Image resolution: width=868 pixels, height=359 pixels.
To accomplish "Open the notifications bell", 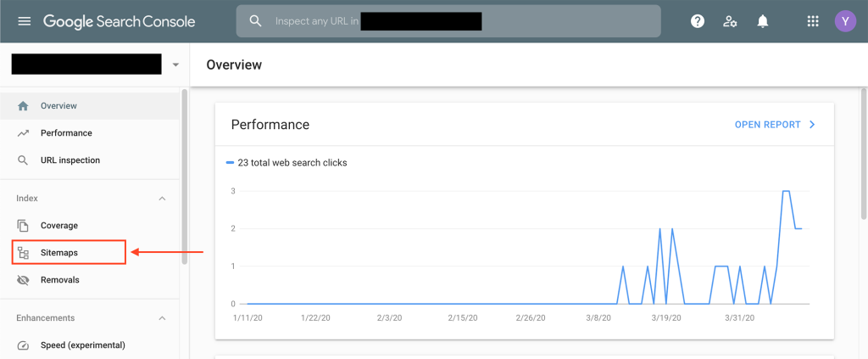I will click(x=762, y=21).
